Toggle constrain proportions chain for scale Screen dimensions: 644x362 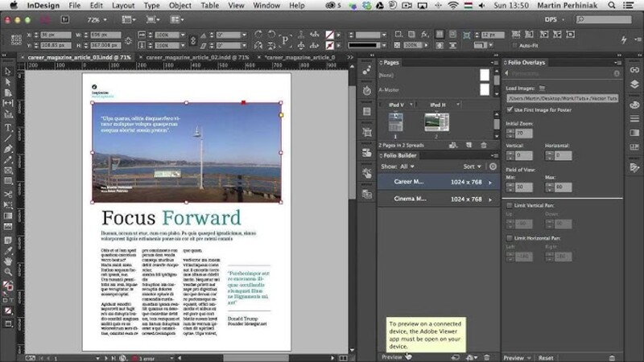click(x=193, y=40)
